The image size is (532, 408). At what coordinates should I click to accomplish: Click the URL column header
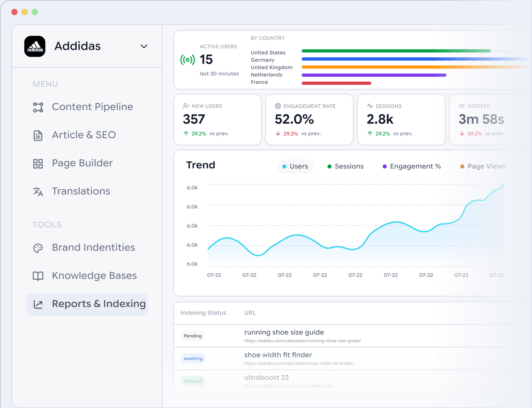pyautogui.click(x=250, y=313)
